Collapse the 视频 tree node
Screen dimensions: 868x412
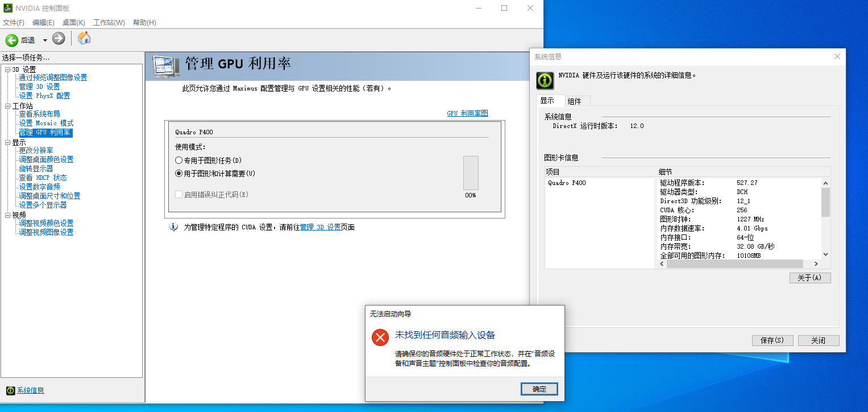point(7,215)
